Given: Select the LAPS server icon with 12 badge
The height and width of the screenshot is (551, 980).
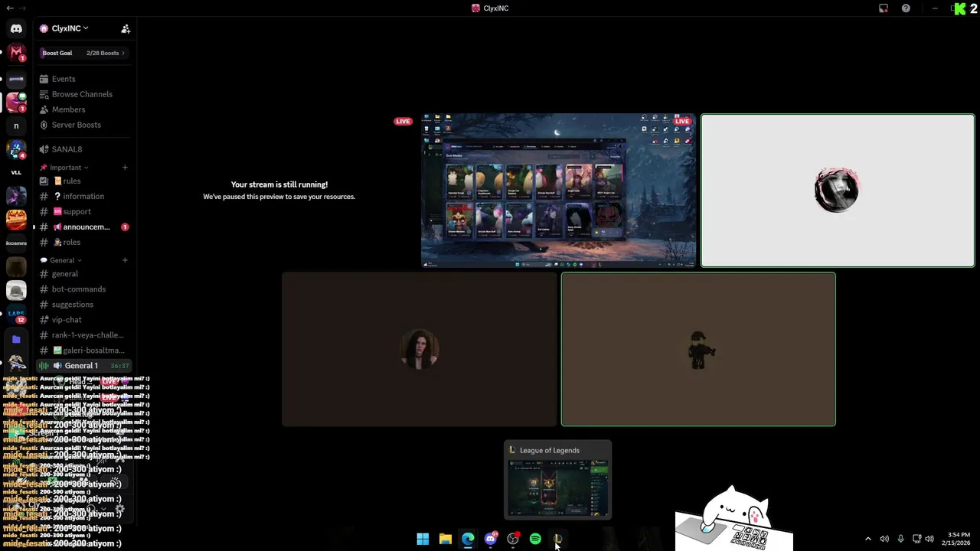Looking at the screenshot, I should pyautogui.click(x=16, y=314).
